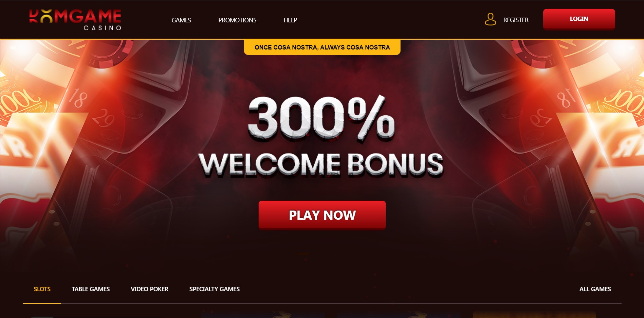Switch to the Table Games tab

point(91,289)
